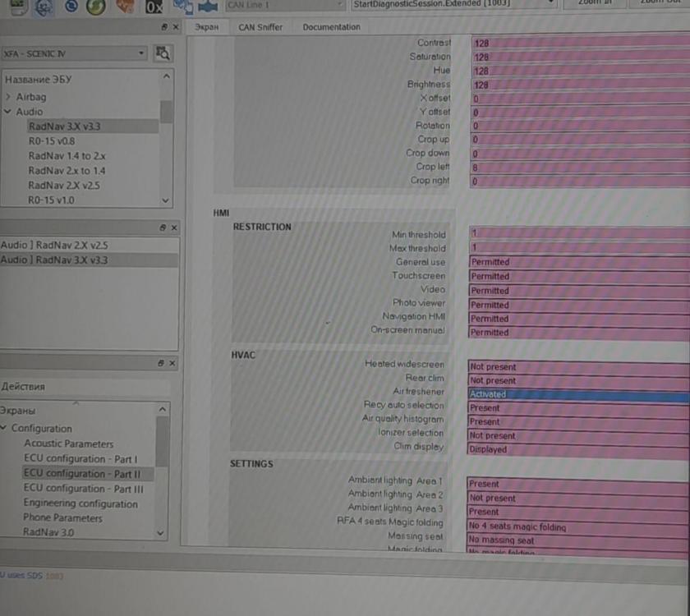Open the Acoustic Parameters screen
This screenshot has width=690, height=616.
(x=69, y=444)
